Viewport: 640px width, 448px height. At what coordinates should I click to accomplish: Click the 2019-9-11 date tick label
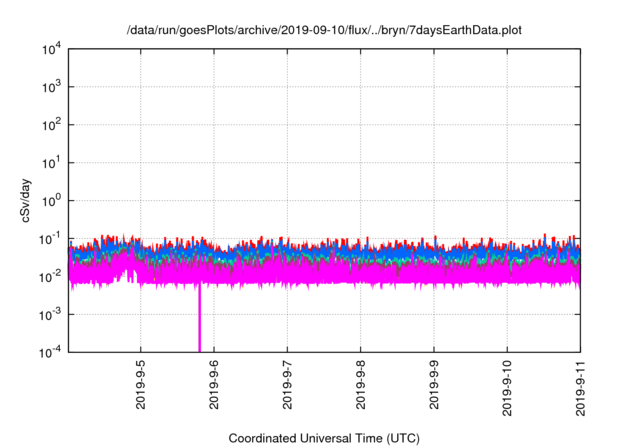point(580,388)
